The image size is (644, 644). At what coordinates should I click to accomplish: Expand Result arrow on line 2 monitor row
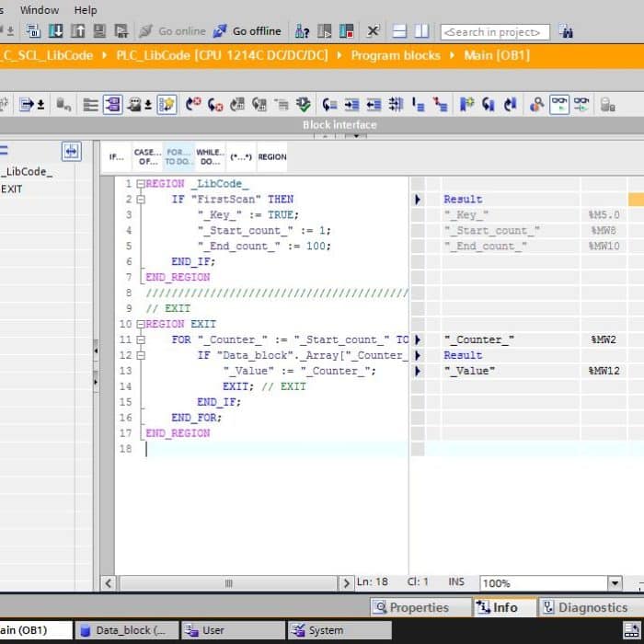[418, 200]
